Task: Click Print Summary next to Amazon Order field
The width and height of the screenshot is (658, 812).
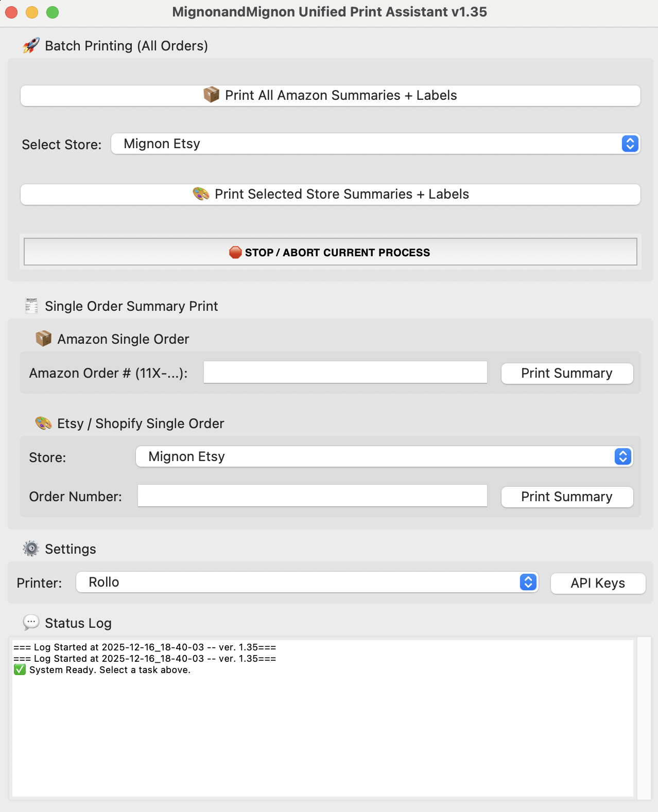Action: tap(567, 374)
